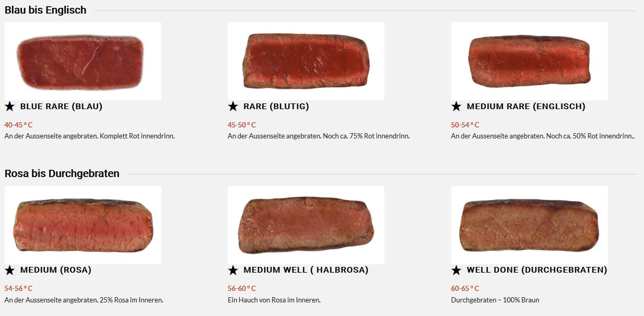Click the 40-45 °C temperature label
The height and width of the screenshot is (316, 644).
click(18, 125)
